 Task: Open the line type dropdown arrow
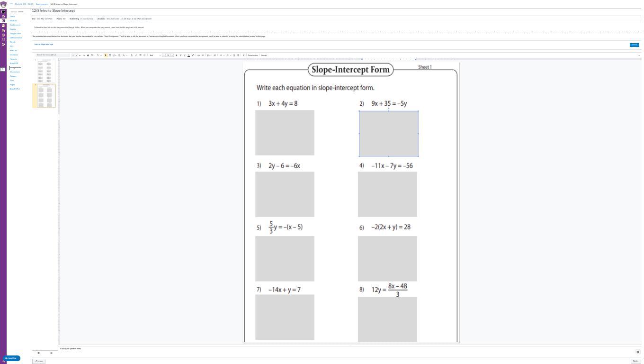coord(127,55)
